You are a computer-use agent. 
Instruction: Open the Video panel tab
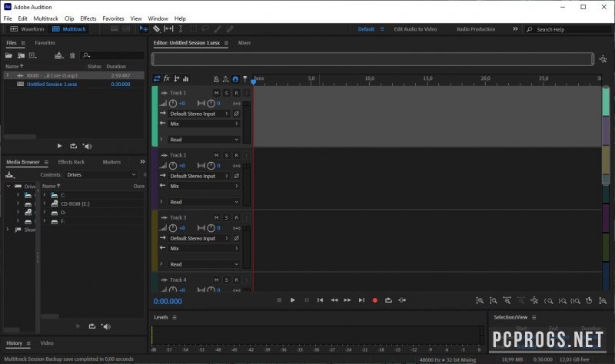coord(47,342)
